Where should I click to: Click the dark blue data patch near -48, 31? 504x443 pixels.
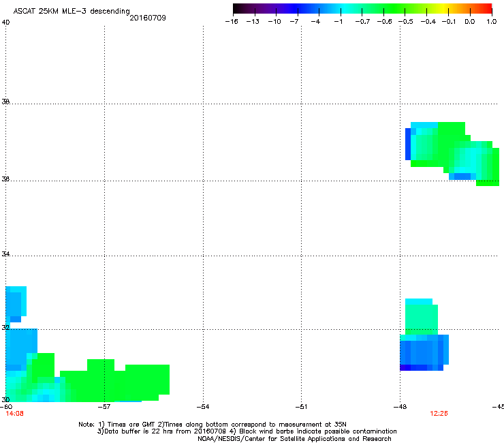pos(424,352)
